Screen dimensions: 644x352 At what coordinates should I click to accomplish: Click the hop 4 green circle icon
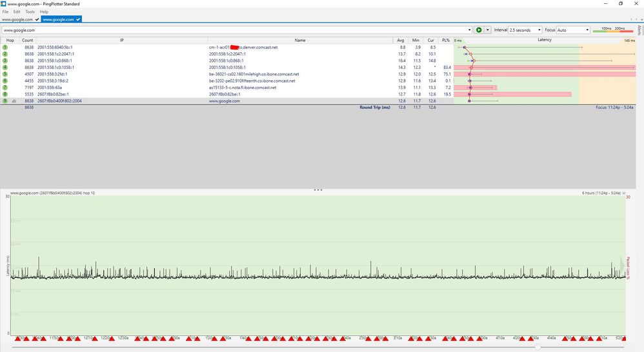(x=5, y=67)
